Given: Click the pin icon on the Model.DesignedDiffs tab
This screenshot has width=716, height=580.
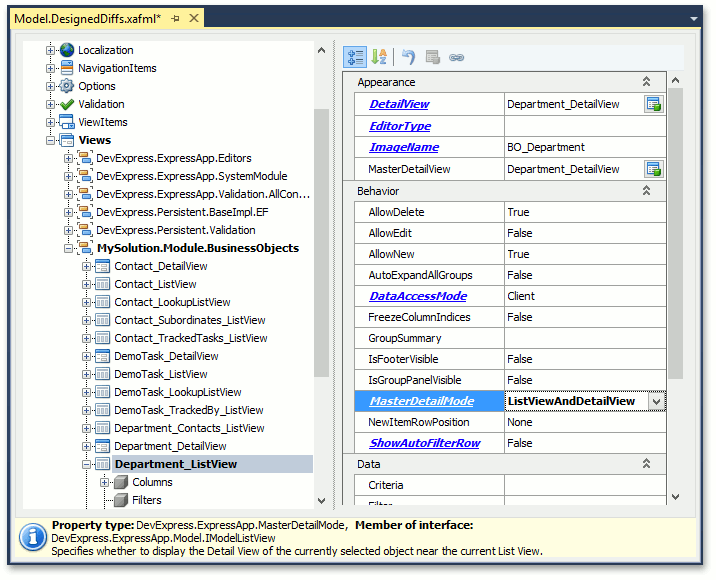Looking at the screenshot, I should [175, 19].
